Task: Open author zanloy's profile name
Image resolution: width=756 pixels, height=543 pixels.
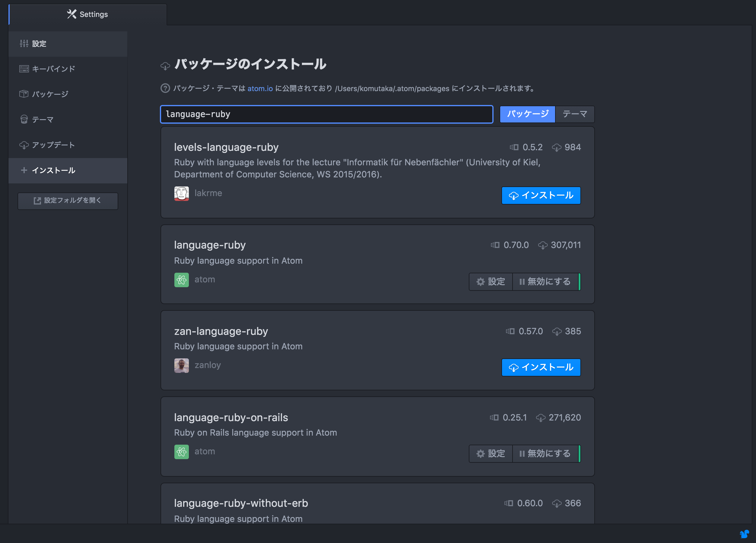Action: 208,365
